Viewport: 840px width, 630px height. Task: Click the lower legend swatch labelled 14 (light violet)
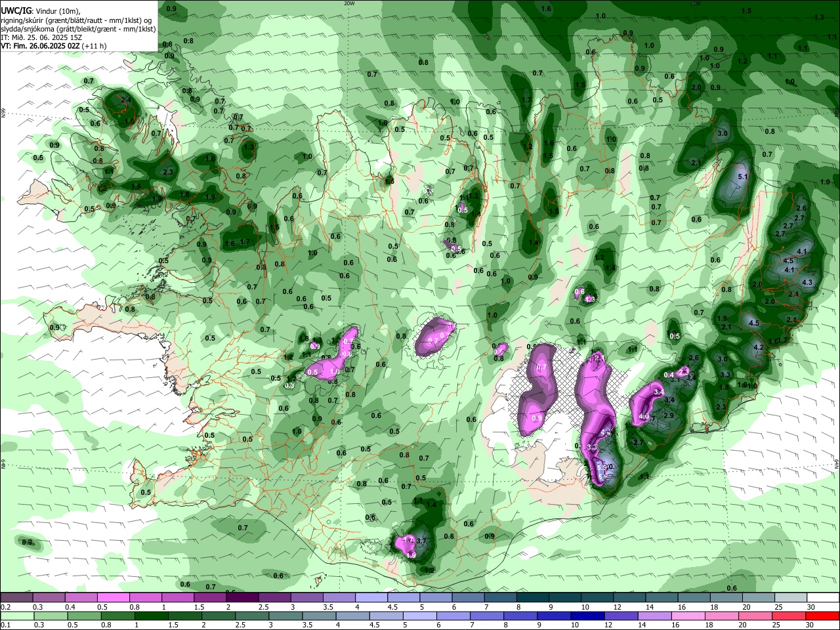654,616
